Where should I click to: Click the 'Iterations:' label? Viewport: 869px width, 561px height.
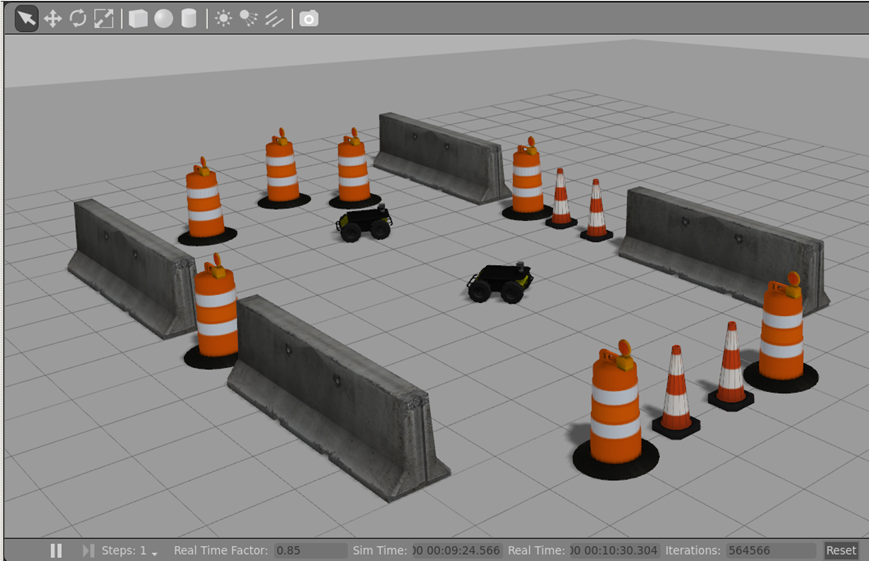tap(693, 550)
